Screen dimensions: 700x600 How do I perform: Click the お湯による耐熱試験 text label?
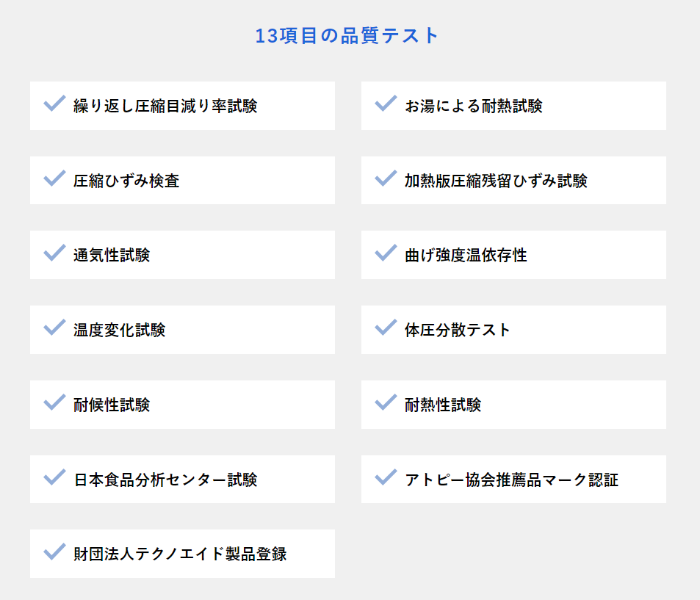474,106
